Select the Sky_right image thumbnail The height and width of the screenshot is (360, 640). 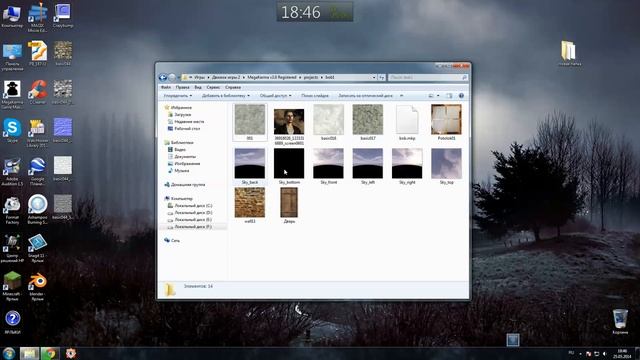click(407, 164)
